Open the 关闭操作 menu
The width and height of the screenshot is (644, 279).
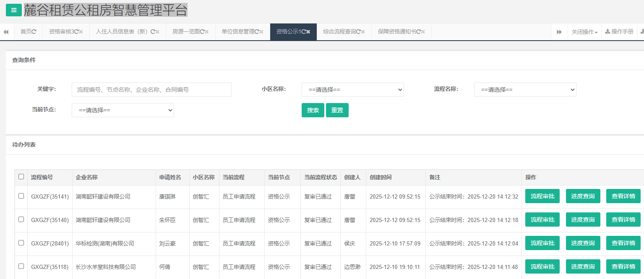tap(584, 32)
